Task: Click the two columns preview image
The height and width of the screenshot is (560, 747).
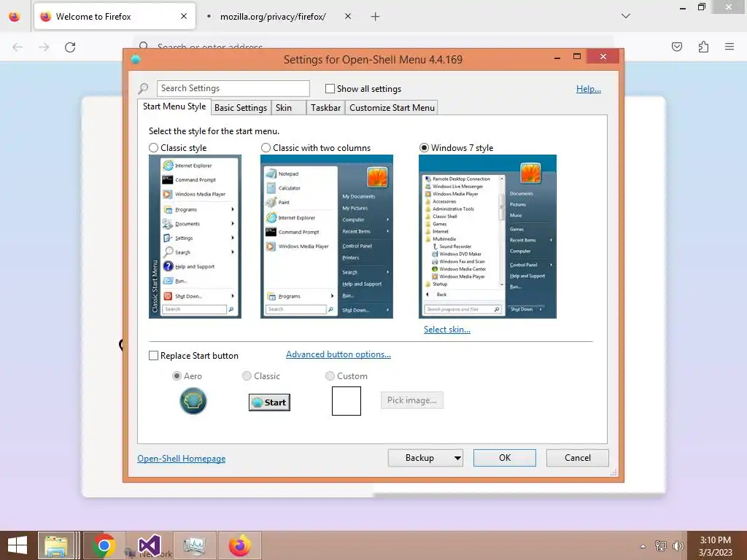Action: (327, 237)
